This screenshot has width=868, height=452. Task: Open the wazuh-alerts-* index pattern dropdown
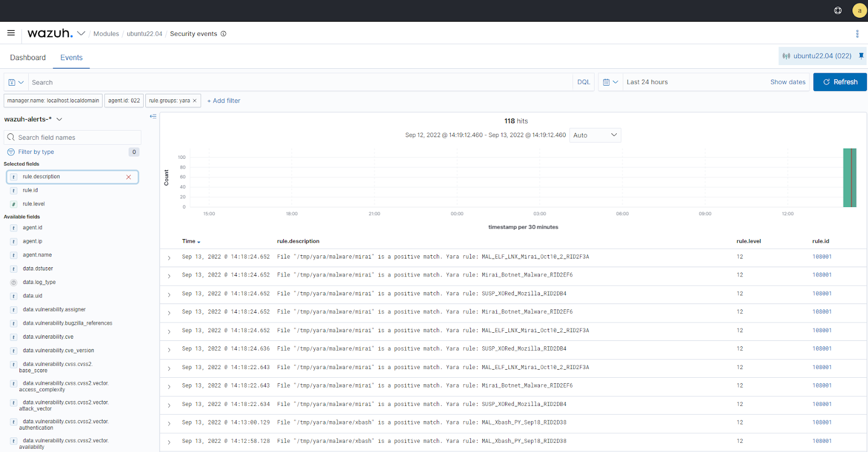click(x=34, y=119)
